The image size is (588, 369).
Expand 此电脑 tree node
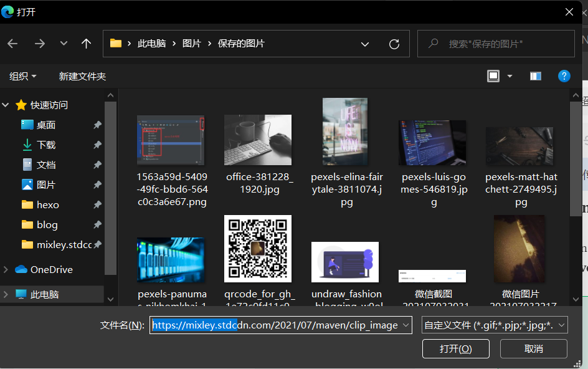(6, 294)
